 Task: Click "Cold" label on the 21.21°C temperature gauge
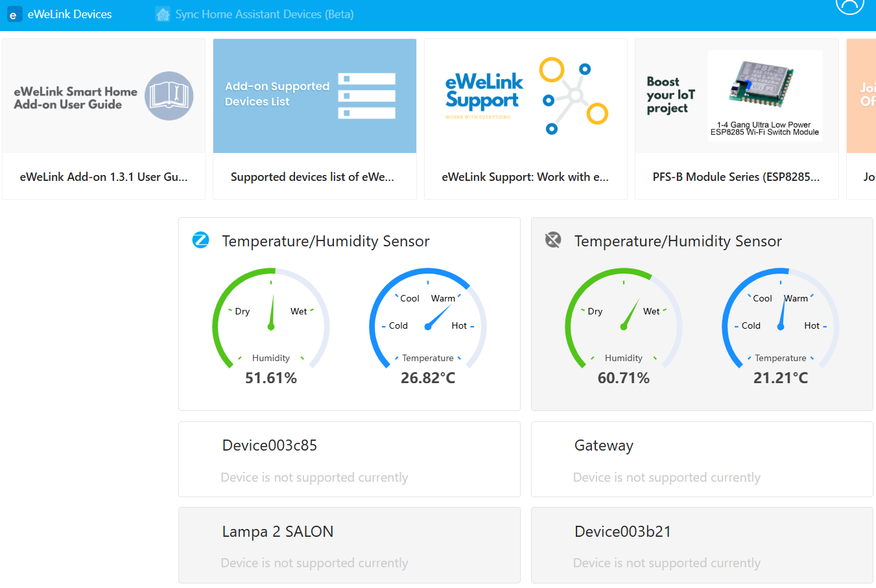click(751, 325)
